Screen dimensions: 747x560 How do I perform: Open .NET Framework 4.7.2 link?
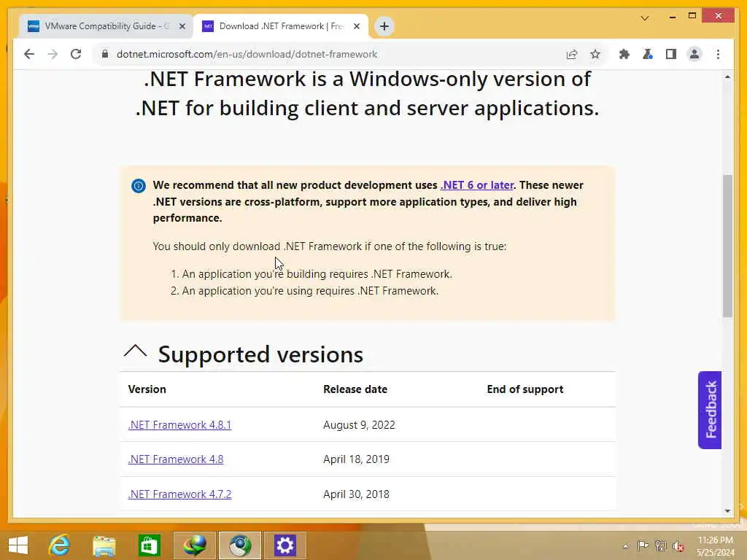tap(179, 494)
